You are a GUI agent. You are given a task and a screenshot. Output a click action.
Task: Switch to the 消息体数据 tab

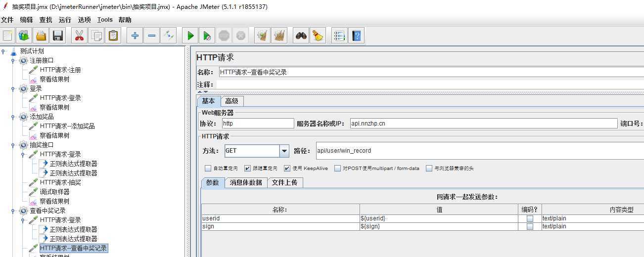246,182
